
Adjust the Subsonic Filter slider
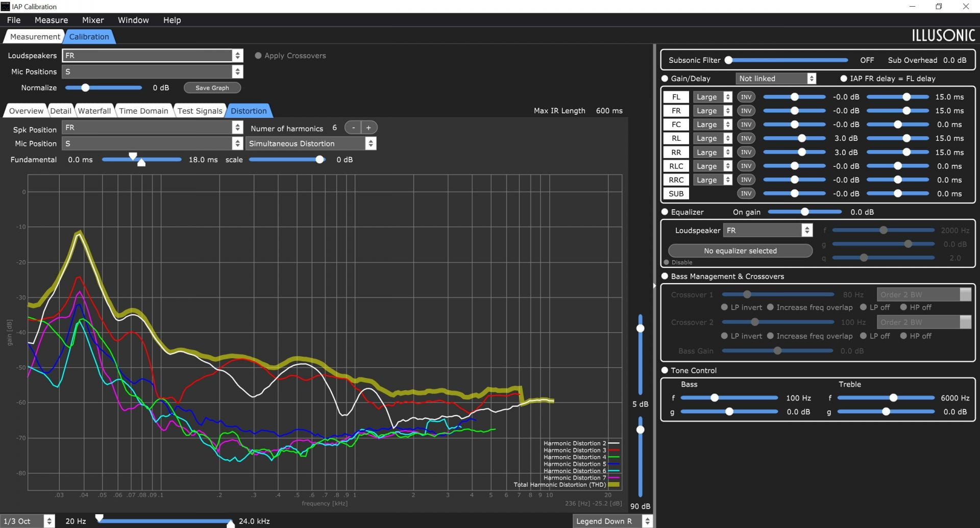click(x=788, y=60)
